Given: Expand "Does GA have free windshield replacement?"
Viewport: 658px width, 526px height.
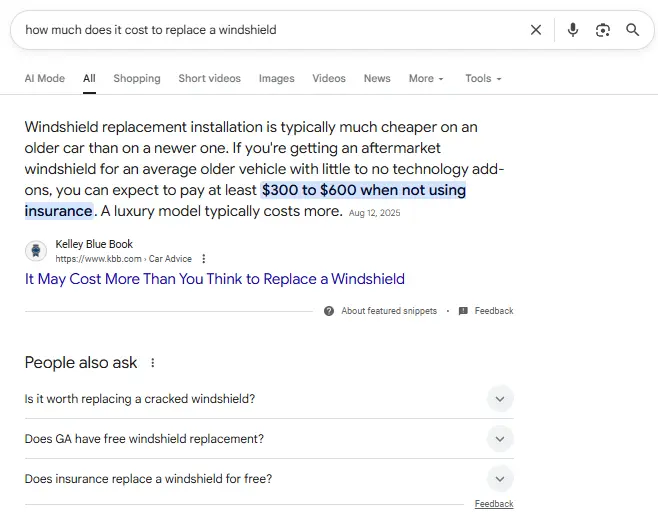Looking at the screenshot, I should click(500, 439).
